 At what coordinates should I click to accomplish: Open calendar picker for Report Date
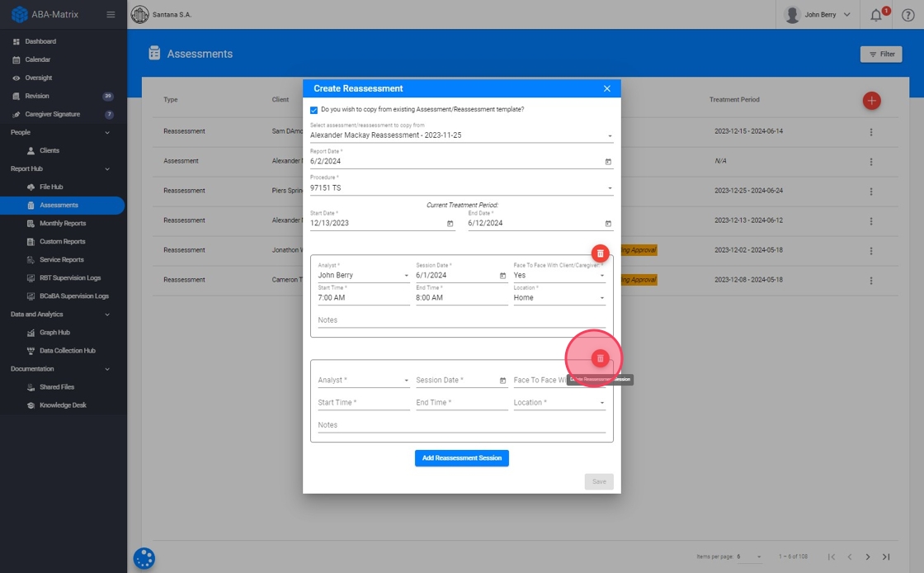pos(608,162)
